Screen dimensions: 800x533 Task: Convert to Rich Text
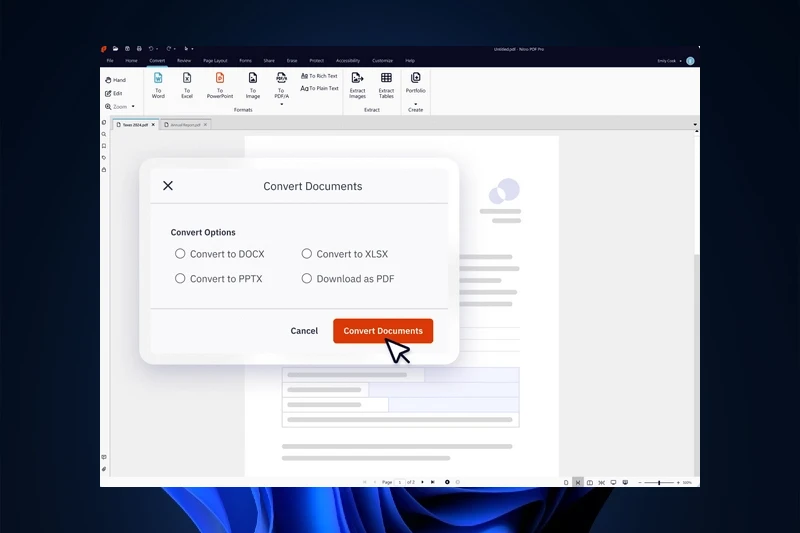coord(319,76)
